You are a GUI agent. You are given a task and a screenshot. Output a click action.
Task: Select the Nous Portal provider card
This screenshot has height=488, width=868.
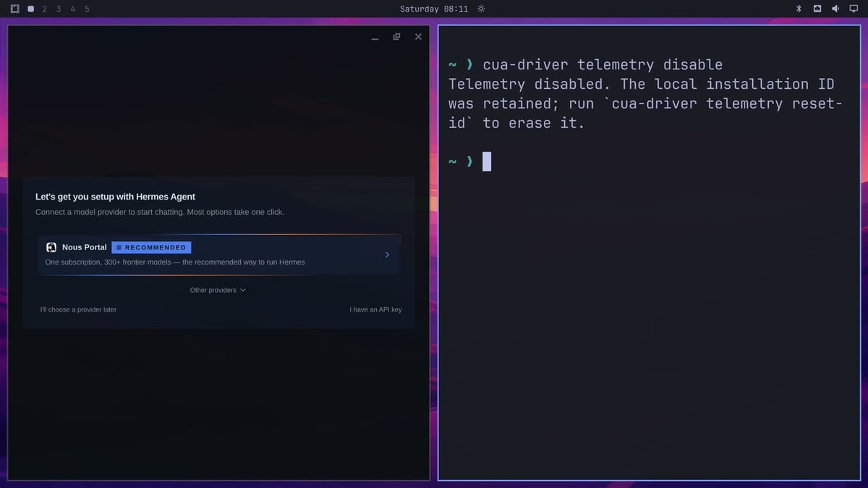(218, 254)
